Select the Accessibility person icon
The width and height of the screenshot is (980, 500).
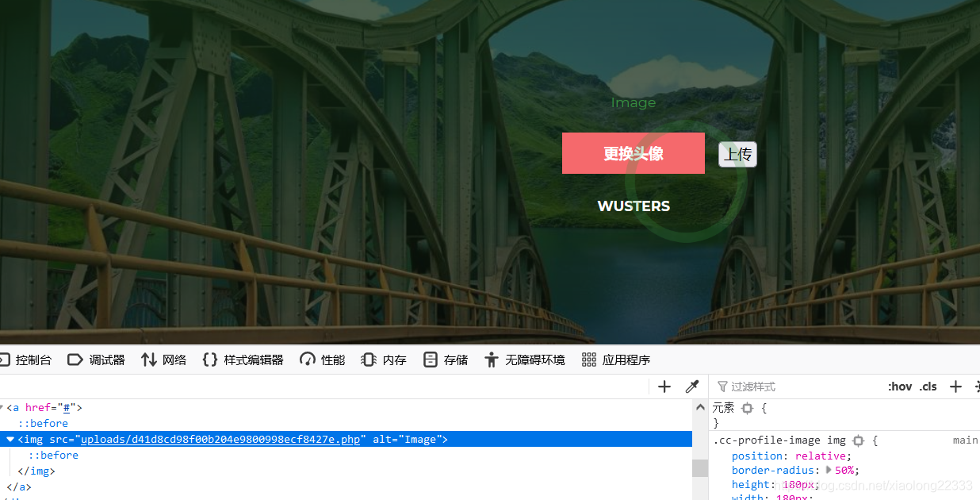[x=492, y=359]
